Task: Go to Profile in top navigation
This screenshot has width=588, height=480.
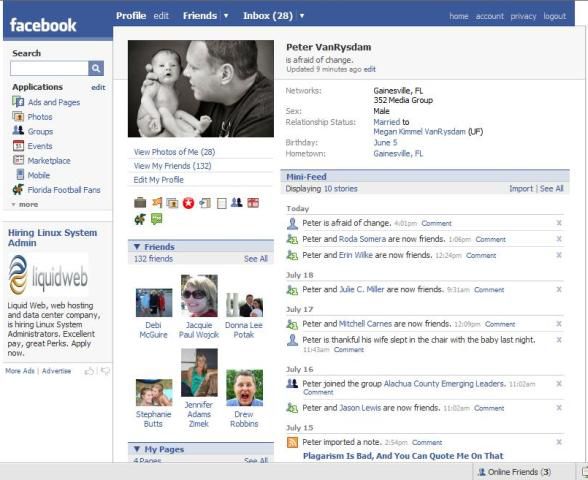Action: click(131, 16)
